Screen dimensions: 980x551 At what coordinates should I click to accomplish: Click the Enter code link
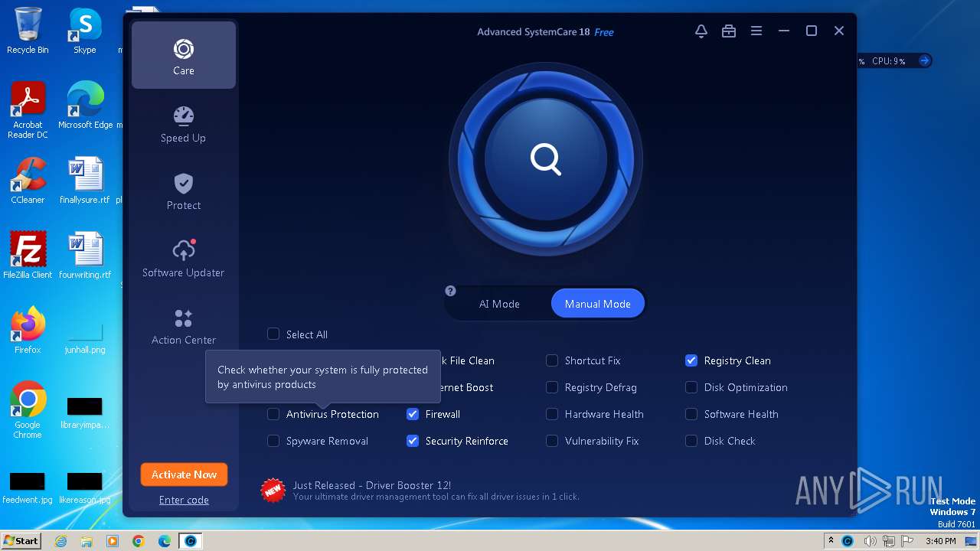point(184,500)
